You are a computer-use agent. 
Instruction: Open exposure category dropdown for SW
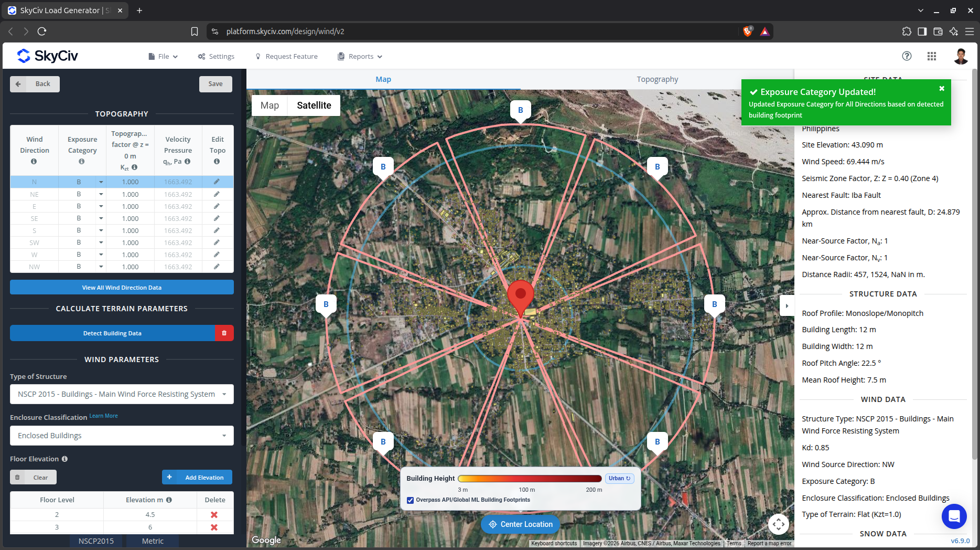point(101,242)
